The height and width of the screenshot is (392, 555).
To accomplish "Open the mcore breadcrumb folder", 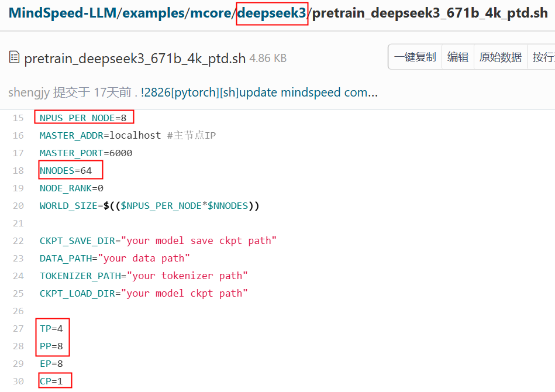I will click(x=211, y=13).
